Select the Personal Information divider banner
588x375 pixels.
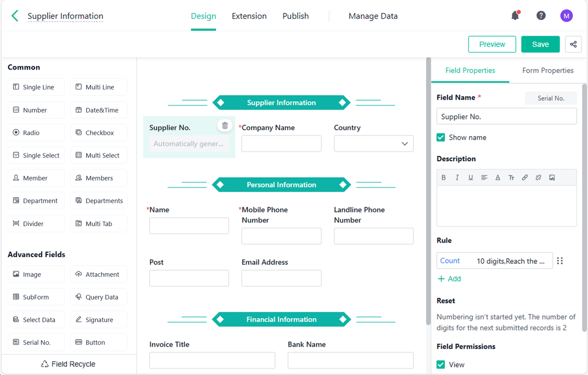coord(282,185)
